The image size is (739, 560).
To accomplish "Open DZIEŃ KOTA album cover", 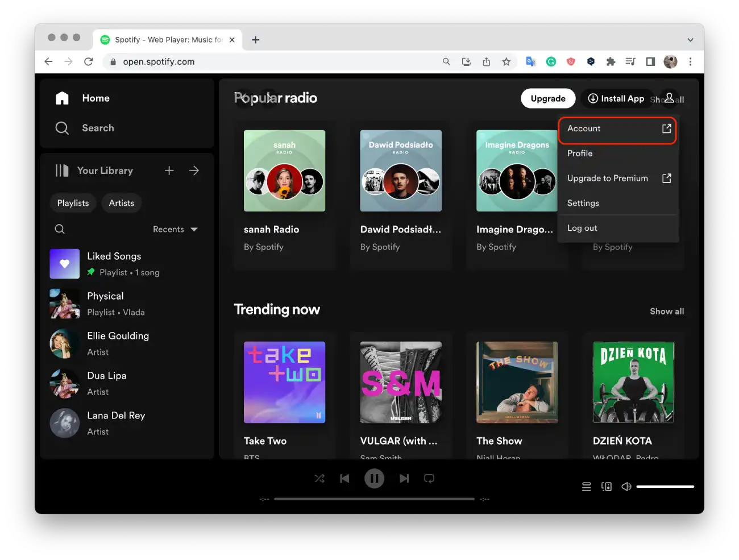I will tap(633, 382).
